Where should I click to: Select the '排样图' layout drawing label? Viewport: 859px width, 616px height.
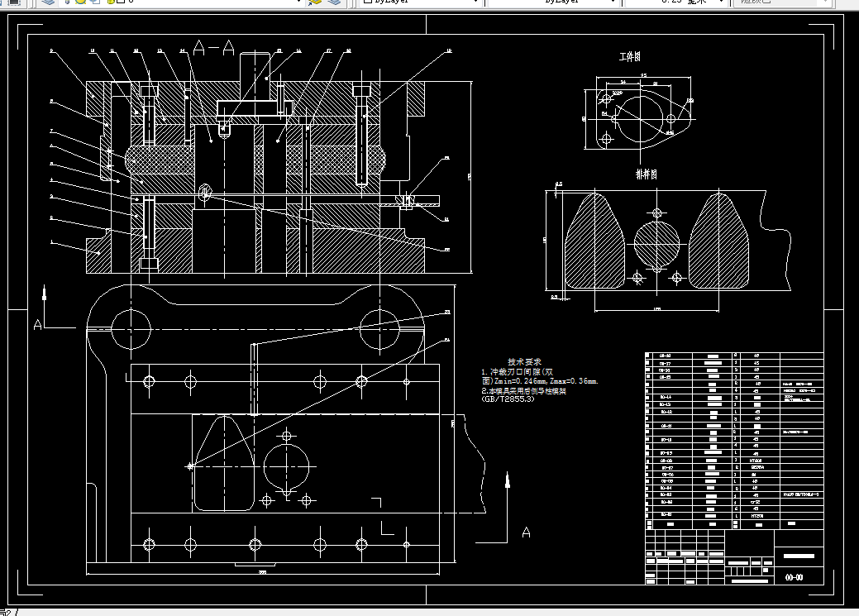646,174
